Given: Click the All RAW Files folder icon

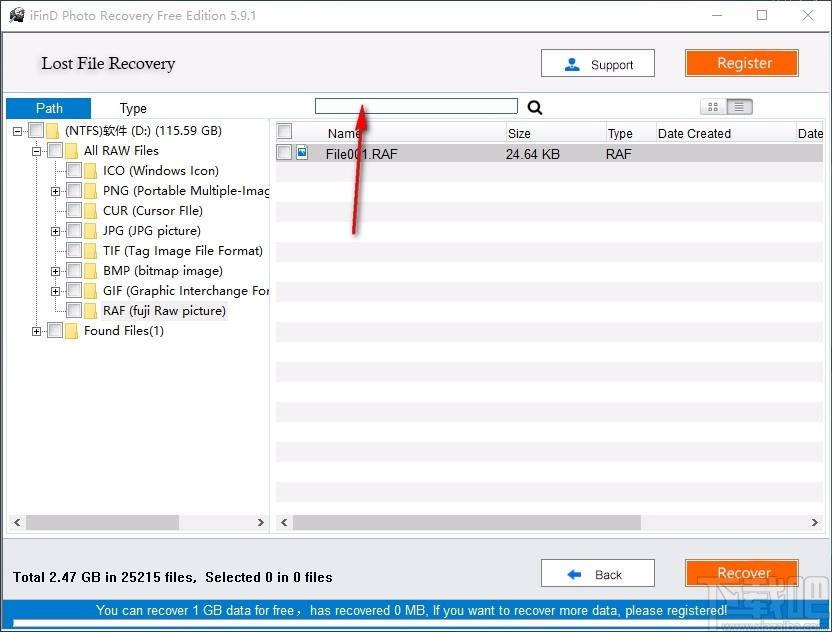Looking at the screenshot, I should 72,151.
